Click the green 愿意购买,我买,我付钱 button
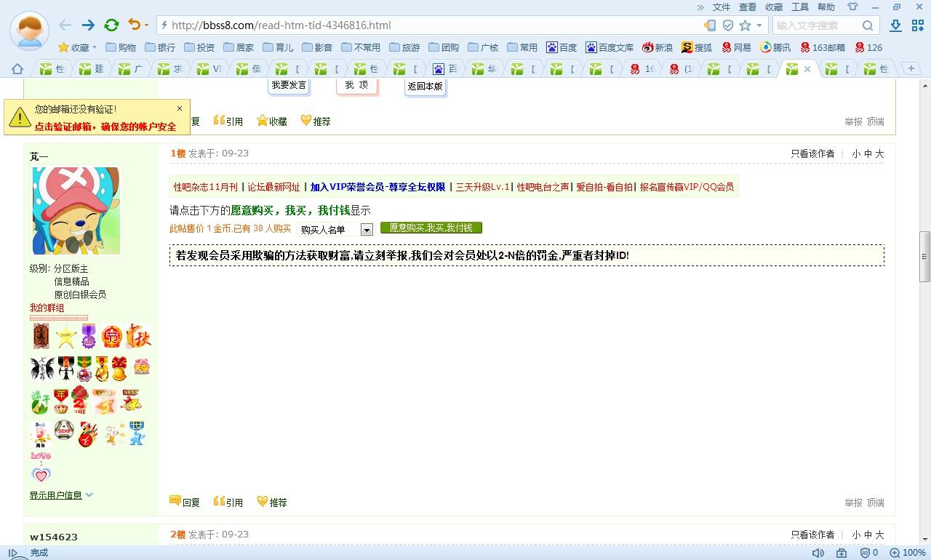Image resolution: width=931 pixels, height=560 pixels. coord(431,228)
